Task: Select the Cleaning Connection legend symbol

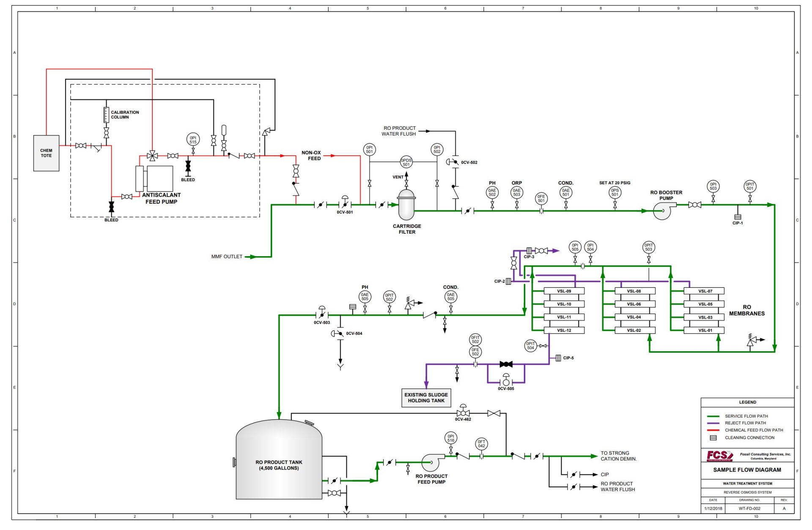Action: coord(713,438)
